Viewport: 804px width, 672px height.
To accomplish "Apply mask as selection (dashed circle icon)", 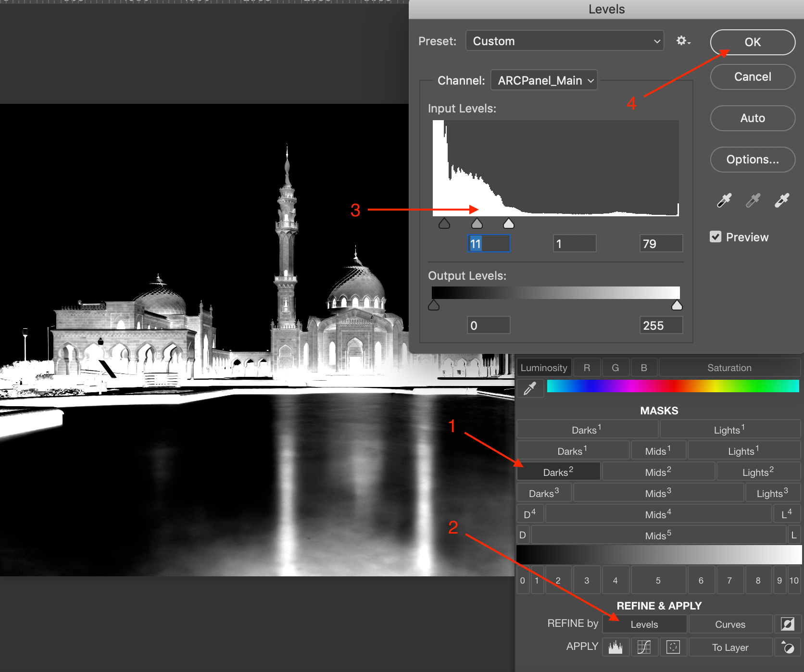I will pos(673,647).
